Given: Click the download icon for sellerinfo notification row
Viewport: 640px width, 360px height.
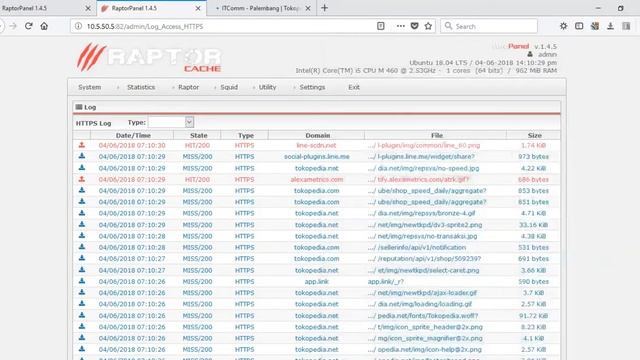Looking at the screenshot, I should (x=82, y=247).
